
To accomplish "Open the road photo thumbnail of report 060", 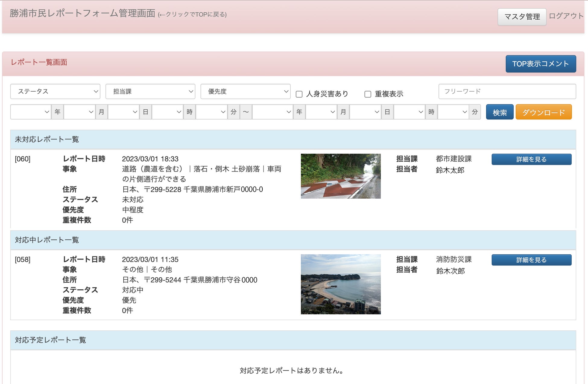I will [340, 176].
